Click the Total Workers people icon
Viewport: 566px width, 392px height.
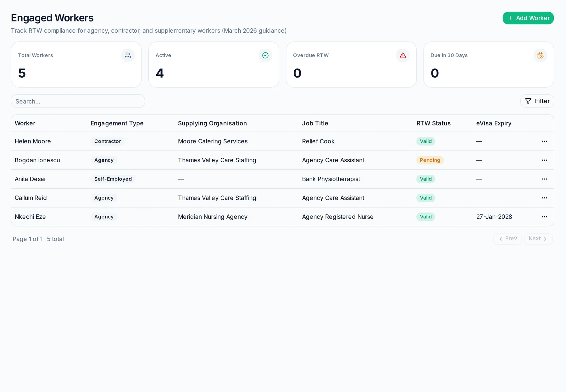128,55
